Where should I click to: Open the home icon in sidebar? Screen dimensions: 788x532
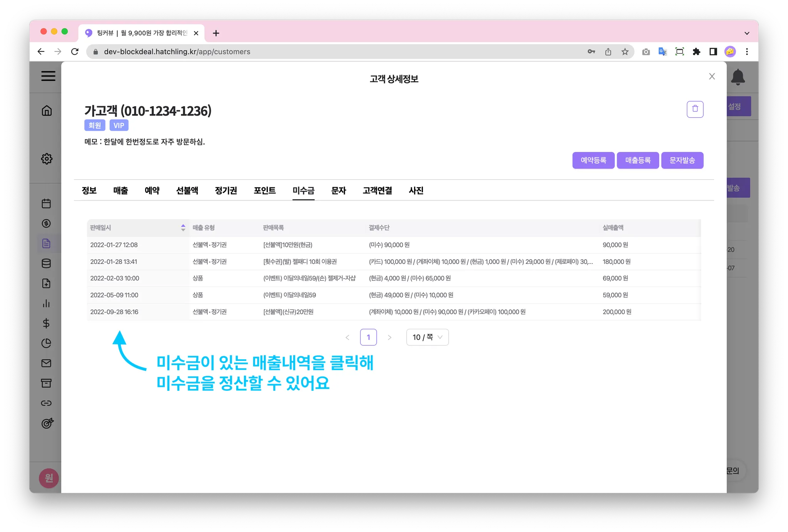(47, 111)
